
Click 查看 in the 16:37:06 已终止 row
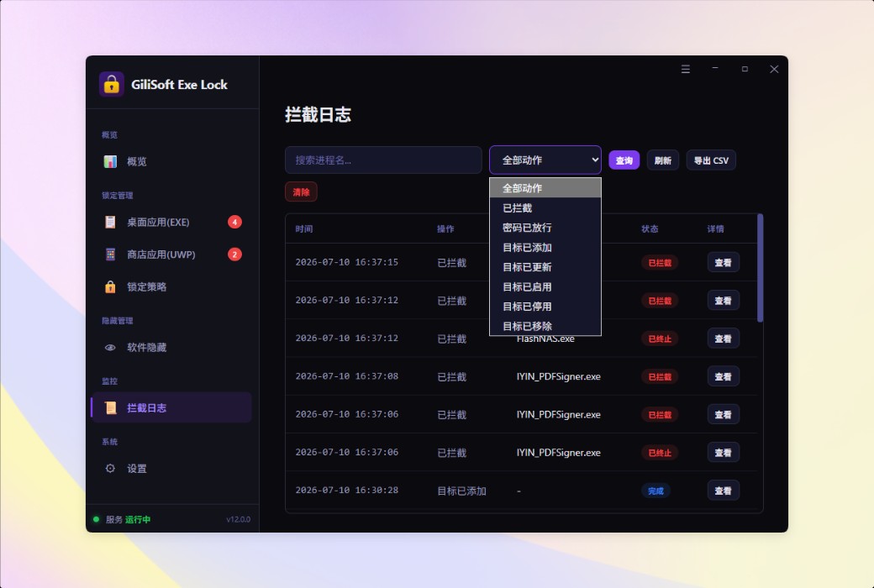click(723, 453)
